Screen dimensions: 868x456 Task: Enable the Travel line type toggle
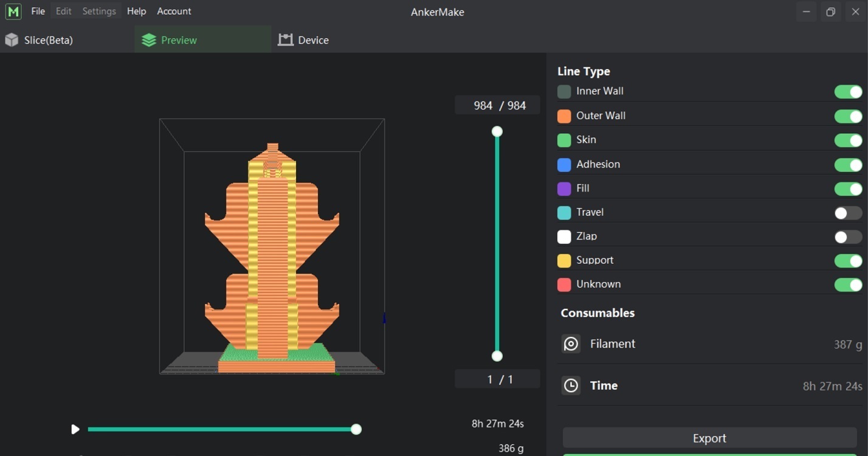click(848, 213)
